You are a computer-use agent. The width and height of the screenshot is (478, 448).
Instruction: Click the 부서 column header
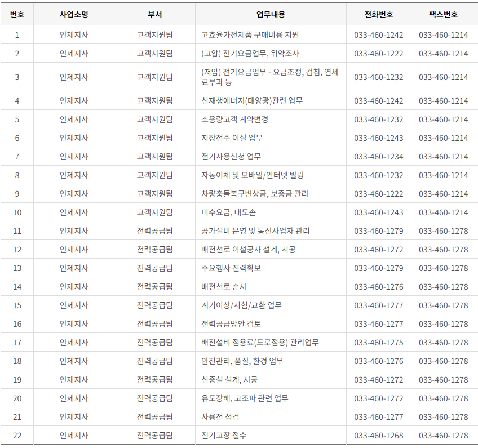point(156,15)
